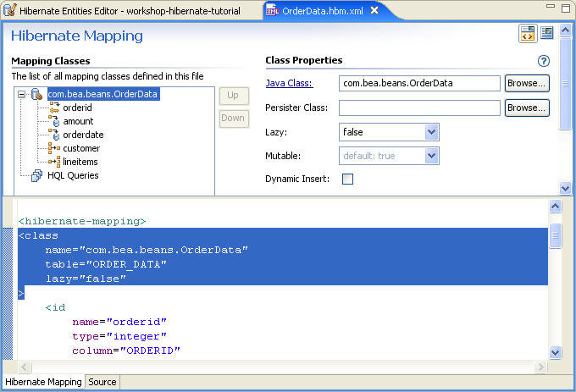Click the properties form scroll down arrow
The height and width of the screenshot is (392, 576).
565,189
